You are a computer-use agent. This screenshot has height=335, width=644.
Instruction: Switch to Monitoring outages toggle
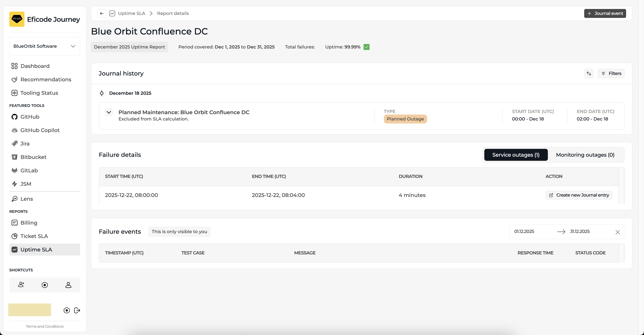click(585, 155)
